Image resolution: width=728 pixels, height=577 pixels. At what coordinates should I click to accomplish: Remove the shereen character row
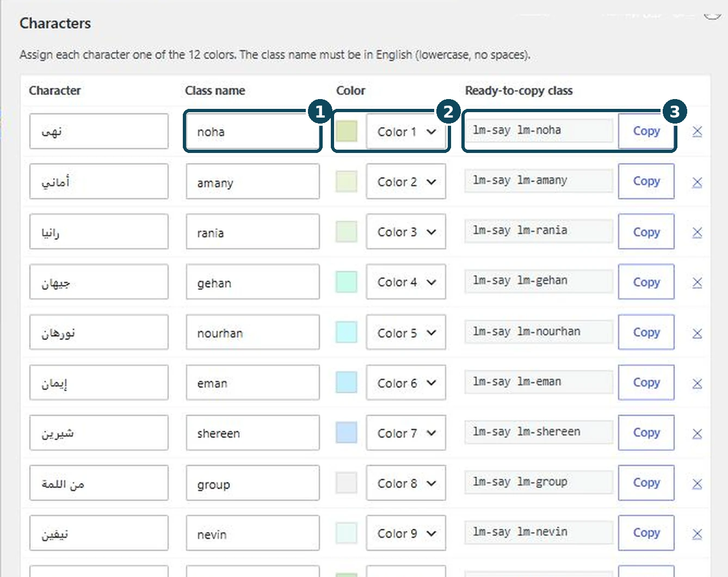(x=697, y=434)
